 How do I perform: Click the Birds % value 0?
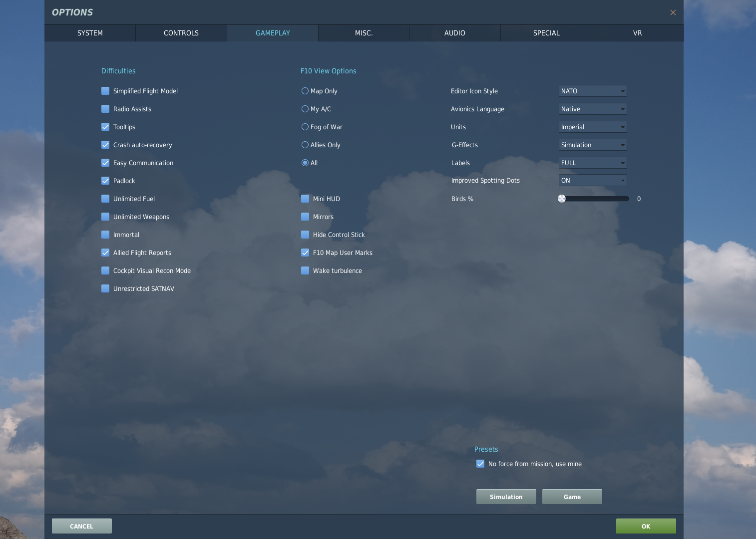point(639,199)
